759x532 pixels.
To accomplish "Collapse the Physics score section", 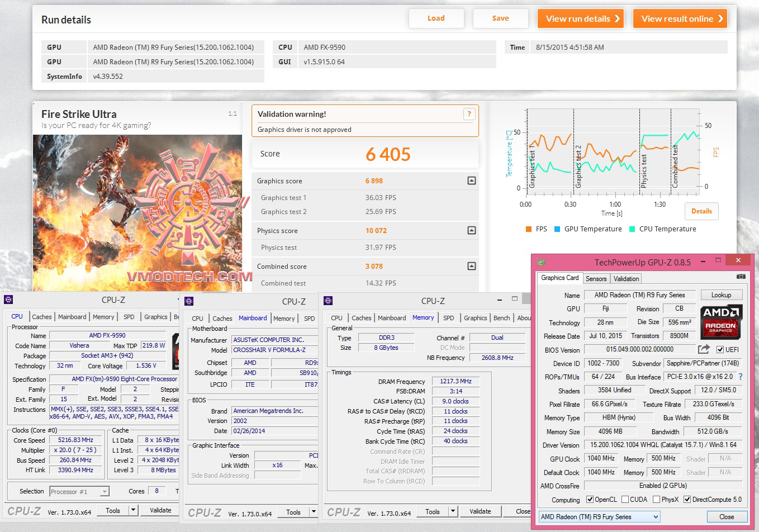I will coord(472,230).
